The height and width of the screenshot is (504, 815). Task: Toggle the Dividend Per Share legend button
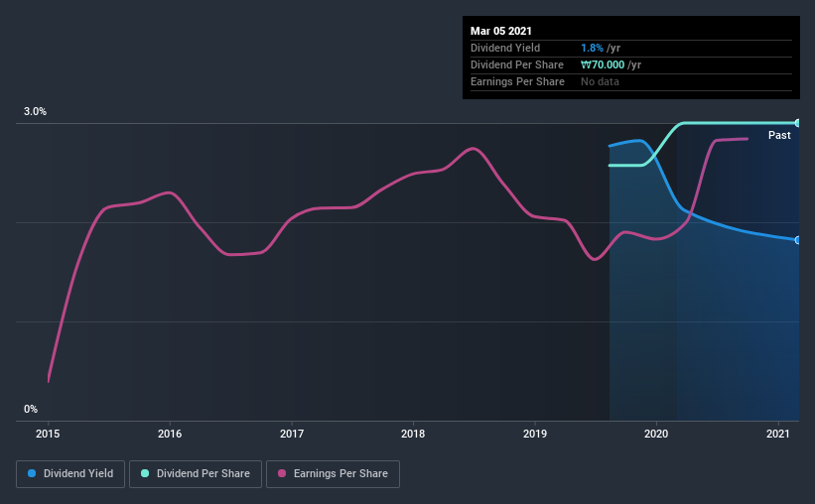tap(196, 474)
